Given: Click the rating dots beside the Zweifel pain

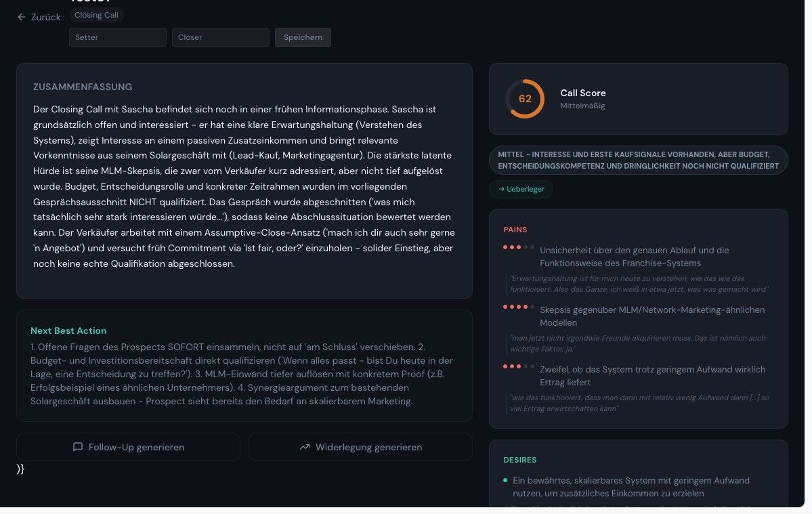Looking at the screenshot, I should click(519, 366).
